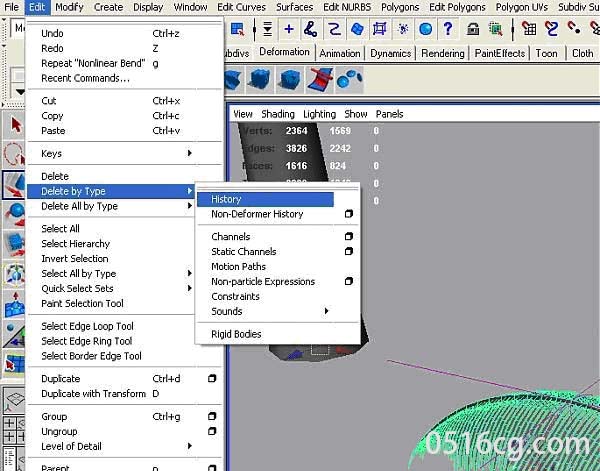Screen dimensions: 600x471
Task: Open Duplicate options box
Action: [x=212, y=378]
